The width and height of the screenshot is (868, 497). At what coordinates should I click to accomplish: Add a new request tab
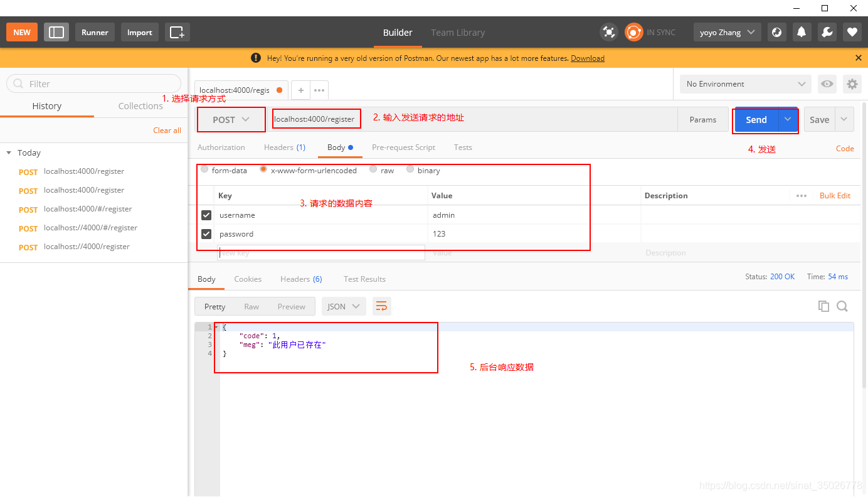300,90
